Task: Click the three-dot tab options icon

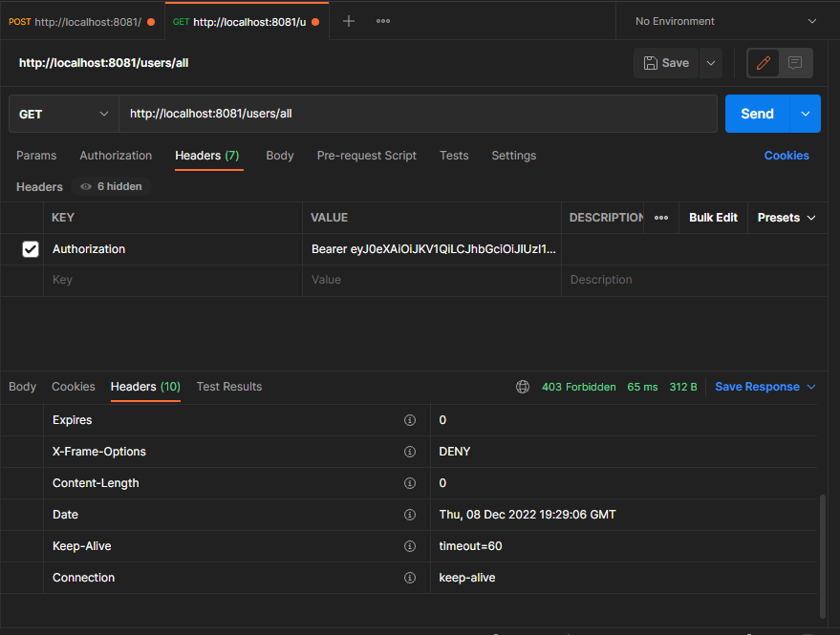Action: coord(382,20)
